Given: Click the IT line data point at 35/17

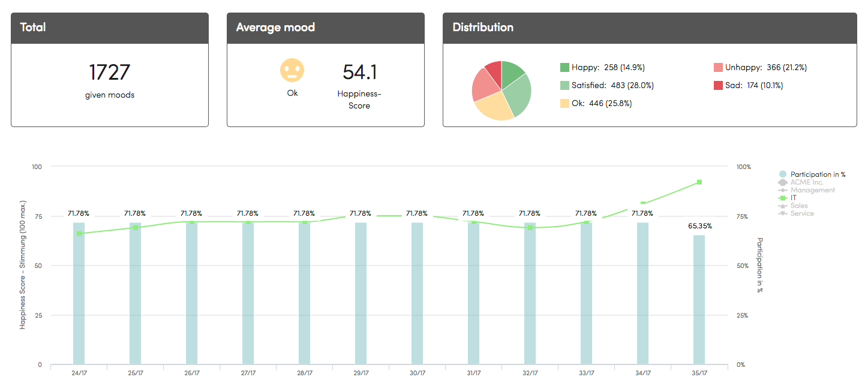Looking at the screenshot, I should click(x=699, y=182).
